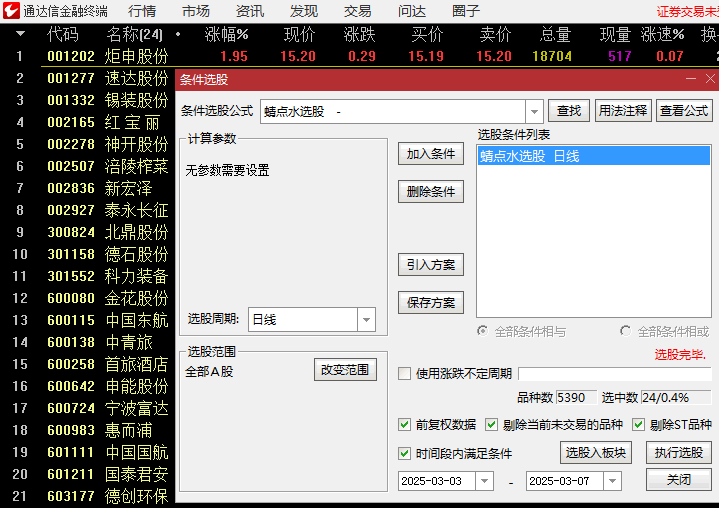The image size is (719, 508).
Task: Click the 改变范围 button
Action: [345, 370]
